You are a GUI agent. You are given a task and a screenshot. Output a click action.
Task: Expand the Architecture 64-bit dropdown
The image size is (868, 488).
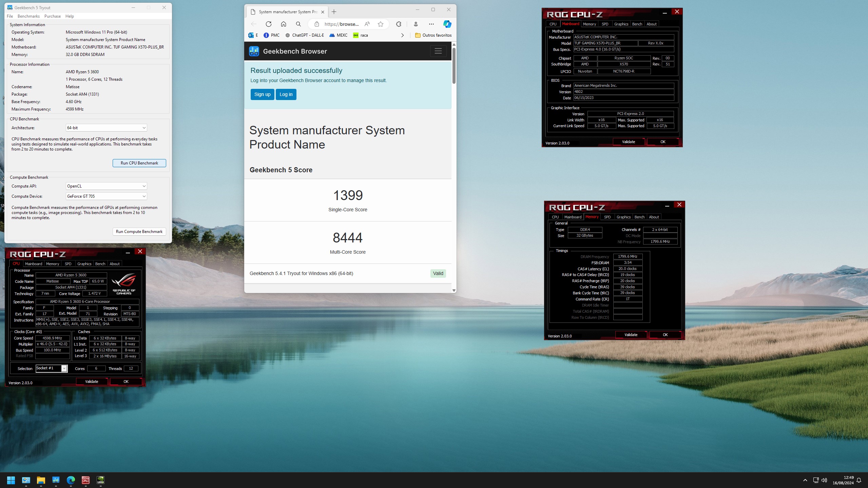(106, 128)
